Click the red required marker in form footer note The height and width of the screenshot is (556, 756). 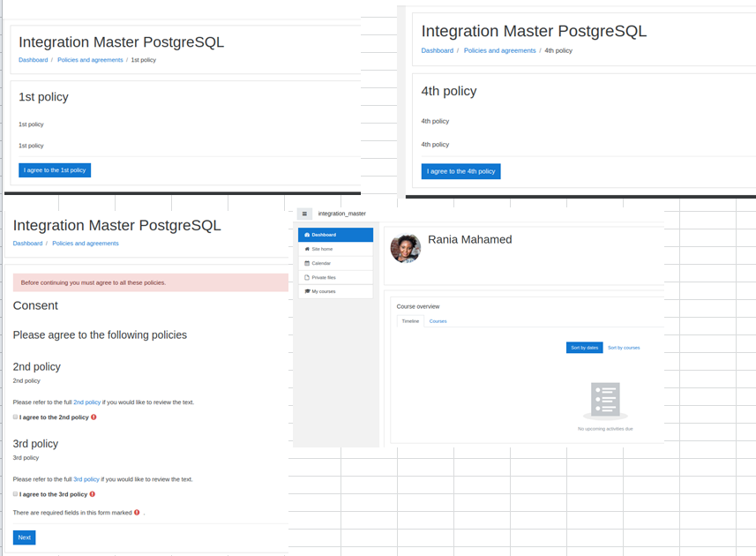click(137, 513)
